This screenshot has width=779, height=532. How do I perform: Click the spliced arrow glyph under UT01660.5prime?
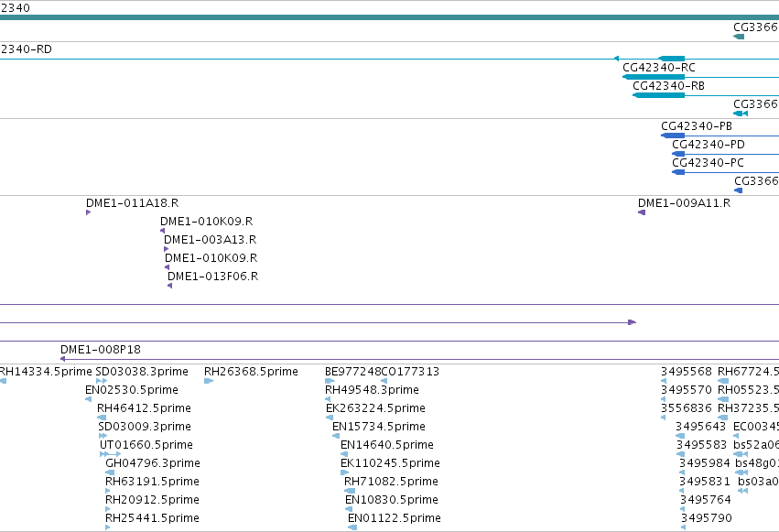(x=110, y=454)
